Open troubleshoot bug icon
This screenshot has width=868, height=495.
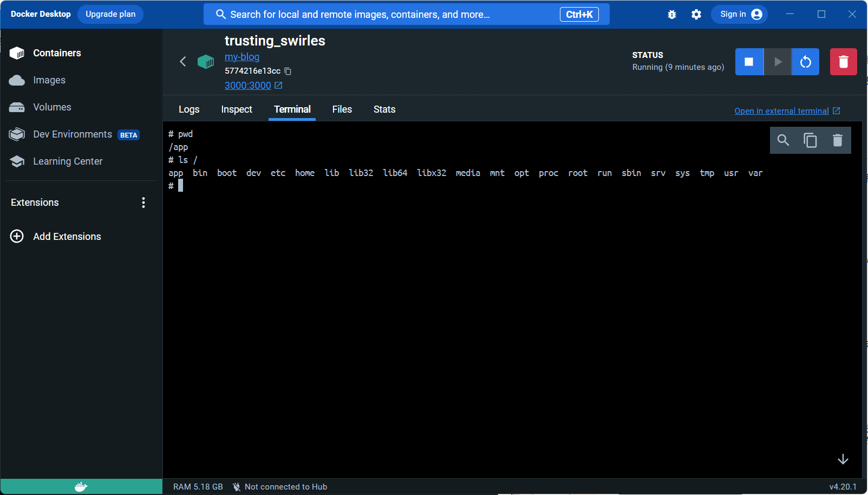click(x=672, y=15)
